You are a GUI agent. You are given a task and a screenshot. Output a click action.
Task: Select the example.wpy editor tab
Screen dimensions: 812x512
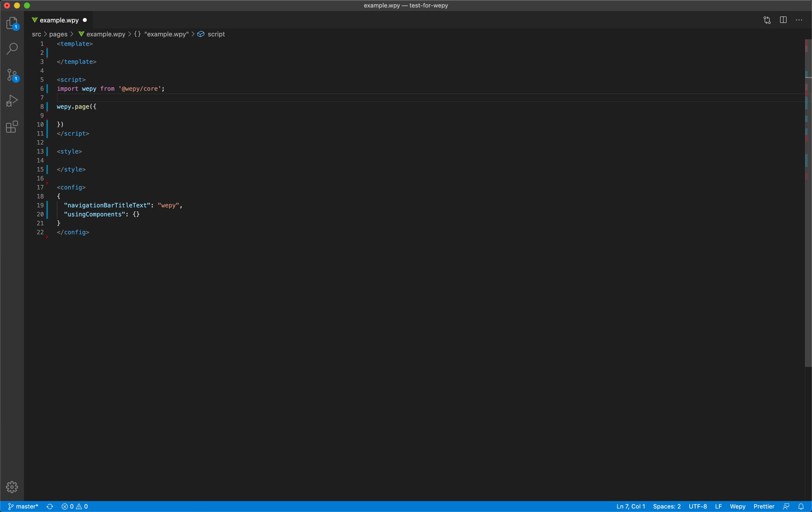[x=59, y=20]
